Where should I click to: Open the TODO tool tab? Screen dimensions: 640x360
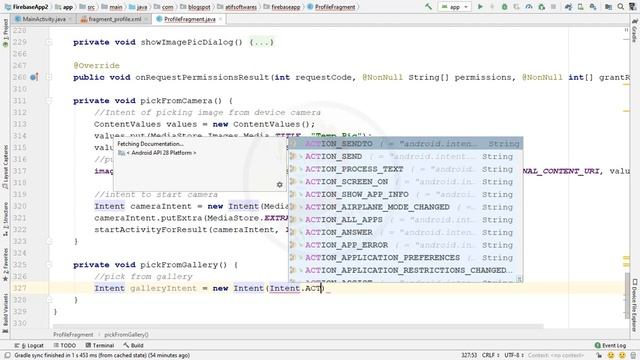(64, 345)
